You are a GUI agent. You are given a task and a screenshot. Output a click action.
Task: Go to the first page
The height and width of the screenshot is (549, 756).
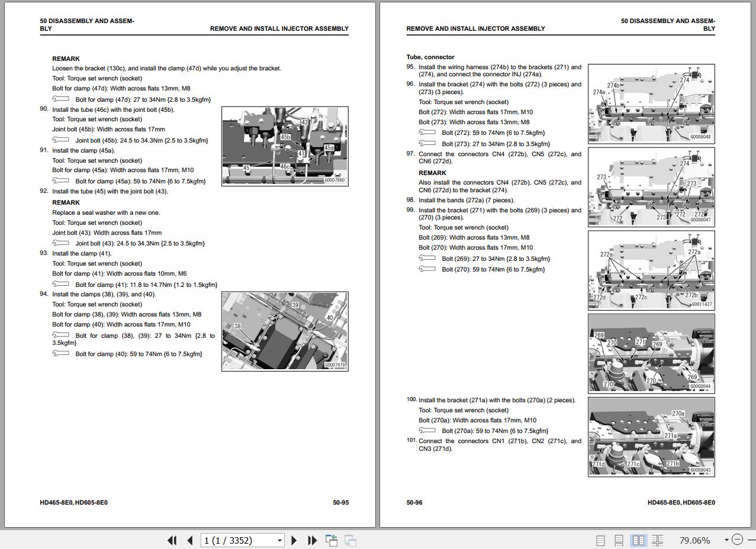(x=172, y=540)
